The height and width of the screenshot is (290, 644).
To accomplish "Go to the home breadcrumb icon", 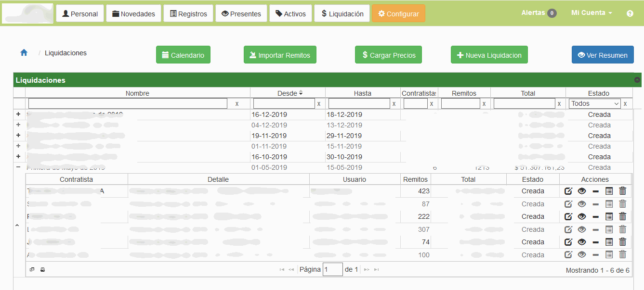I will (23, 53).
